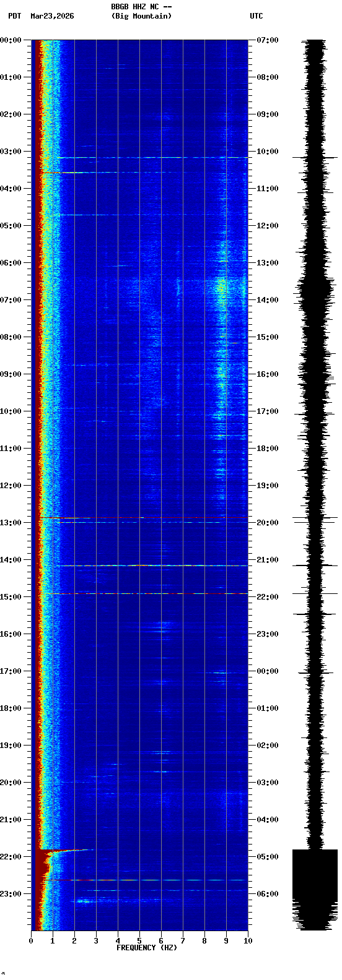Click PDT axis label "06:00"
342x980 pixels.
[x=11, y=263]
